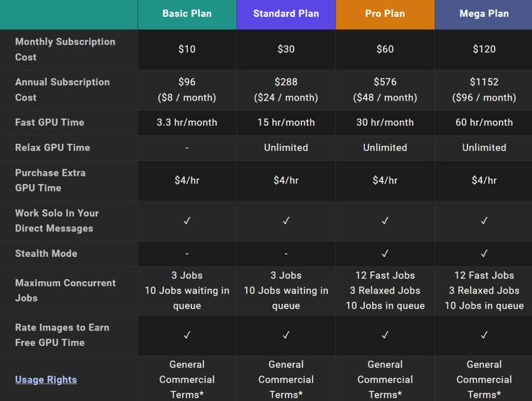
Task: Click the Stealth Mode checkmark under Pro Plan
Action: pyautogui.click(x=385, y=253)
